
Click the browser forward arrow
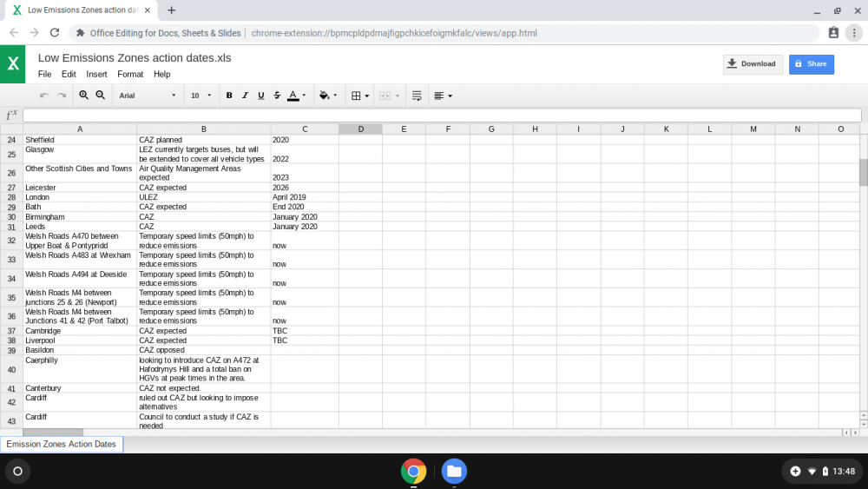coord(35,33)
